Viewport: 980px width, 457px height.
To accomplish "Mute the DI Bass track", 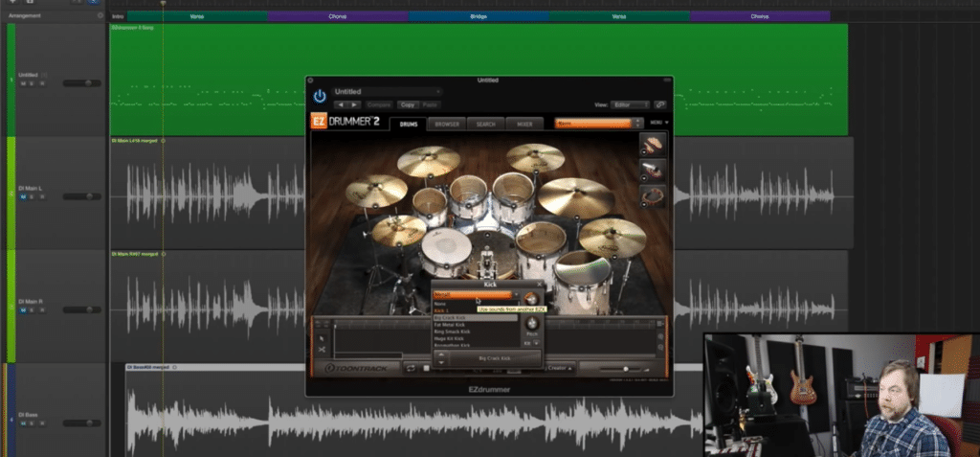I will (23, 423).
